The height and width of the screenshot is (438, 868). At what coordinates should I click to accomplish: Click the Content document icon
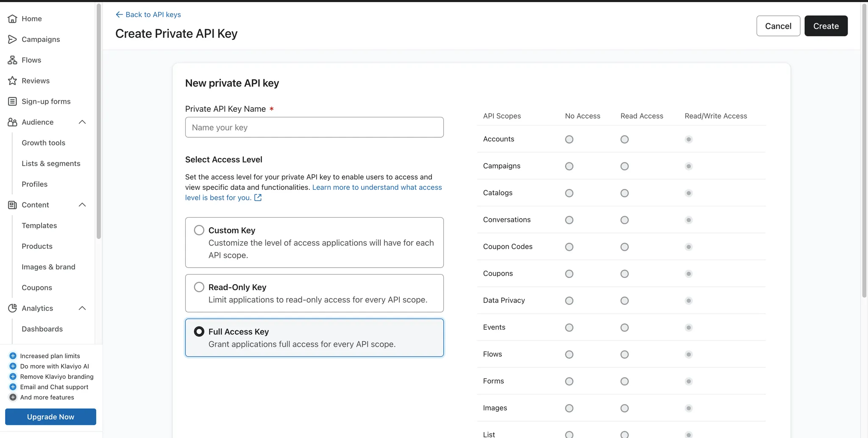point(12,205)
